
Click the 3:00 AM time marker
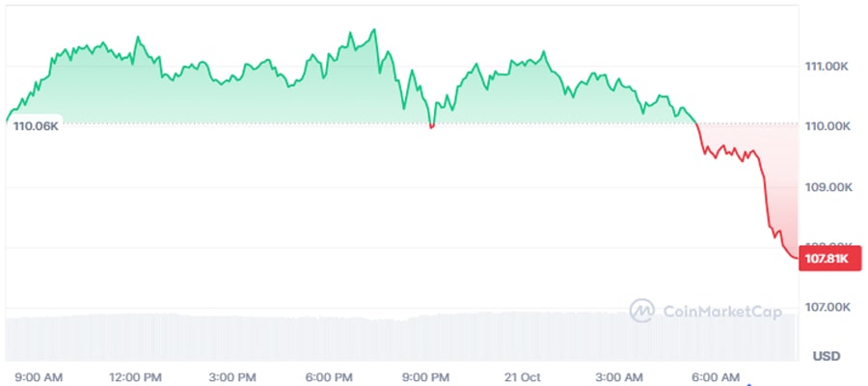[620, 375]
